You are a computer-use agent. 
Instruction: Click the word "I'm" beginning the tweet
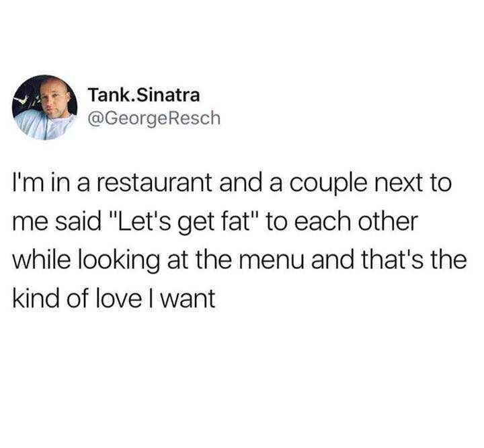26,184
